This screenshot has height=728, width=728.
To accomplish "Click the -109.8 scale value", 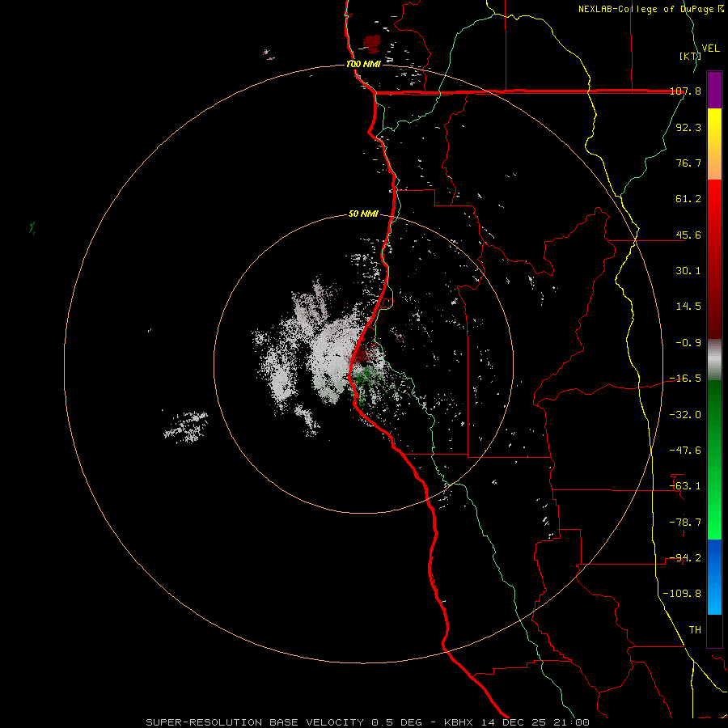I will (682, 594).
